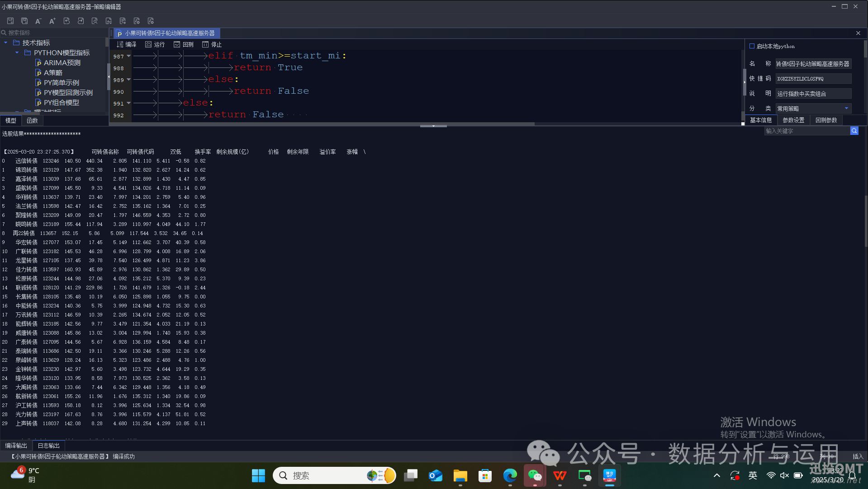Click the export document icon
The height and width of the screenshot is (489, 868).
[x=123, y=21]
